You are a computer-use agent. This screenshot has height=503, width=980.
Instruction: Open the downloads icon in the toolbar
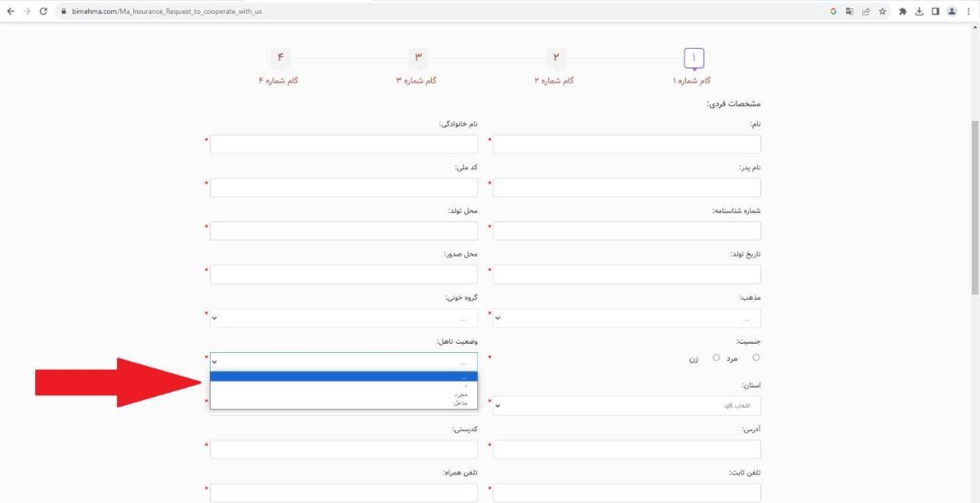(x=918, y=11)
